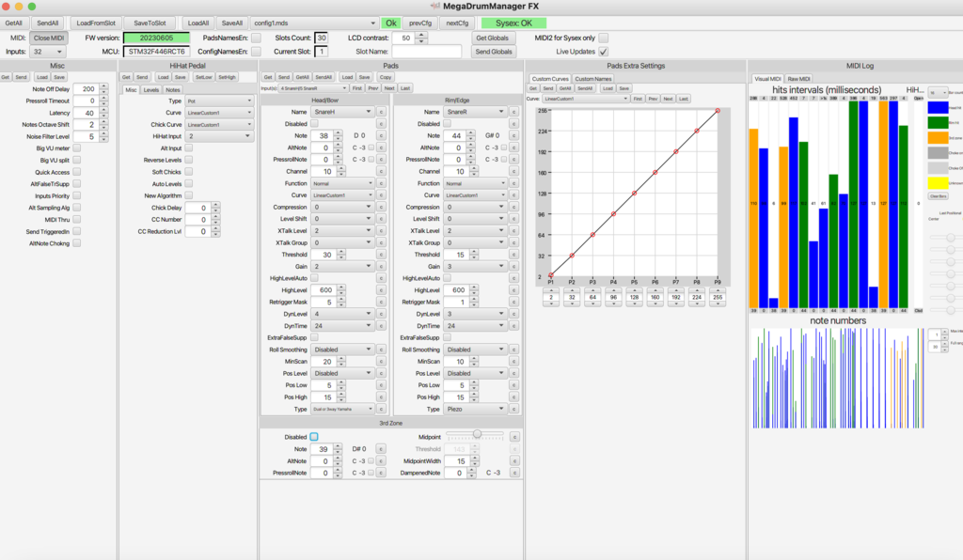Click the 'c' button beside Head/Bow XTalk Level
This screenshot has width=963, height=560.
(381, 230)
